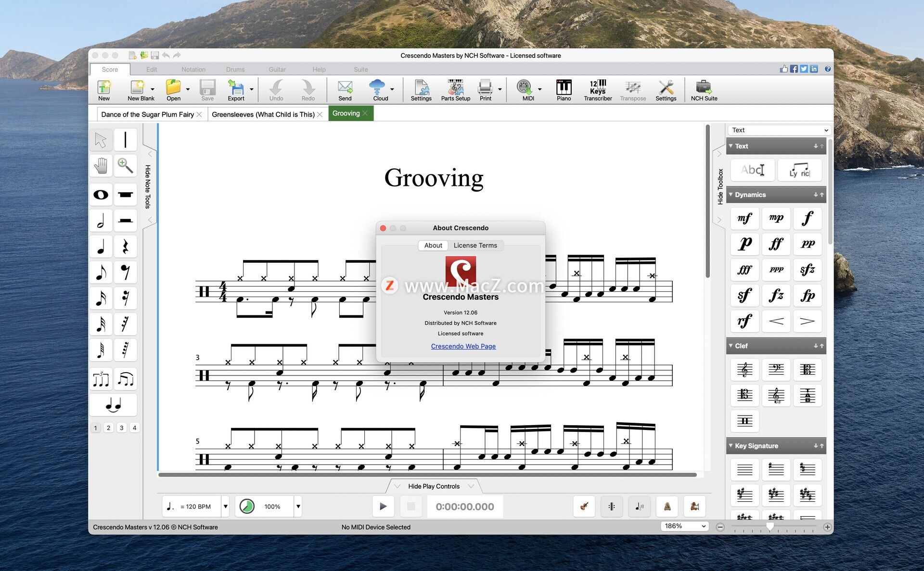Open Keys Transcriber tool
Image resolution: width=924 pixels, height=571 pixels.
(x=598, y=90)
